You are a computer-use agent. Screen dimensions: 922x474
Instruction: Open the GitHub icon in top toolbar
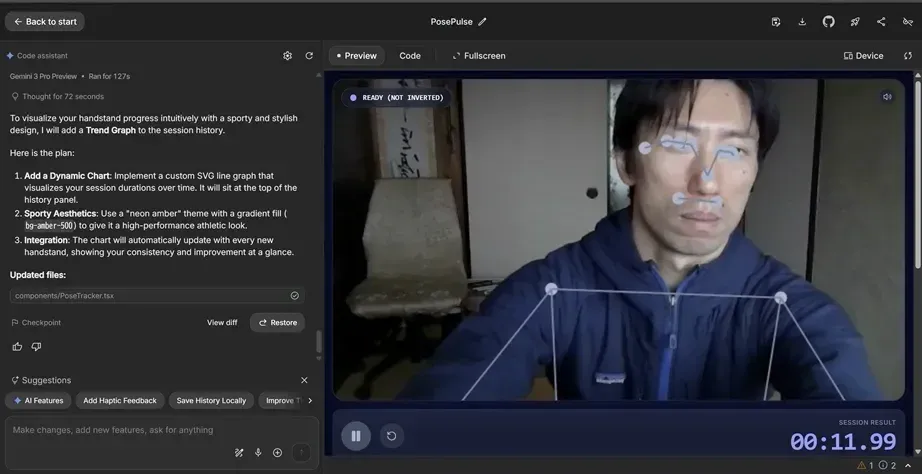pyautogui.click(x=828, y=22)
